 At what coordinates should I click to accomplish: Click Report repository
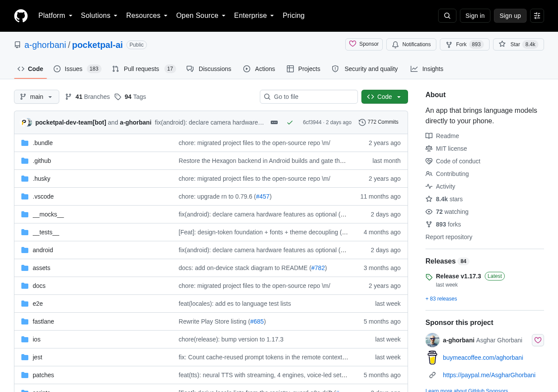pyautogui.click(x=449, y=237)
